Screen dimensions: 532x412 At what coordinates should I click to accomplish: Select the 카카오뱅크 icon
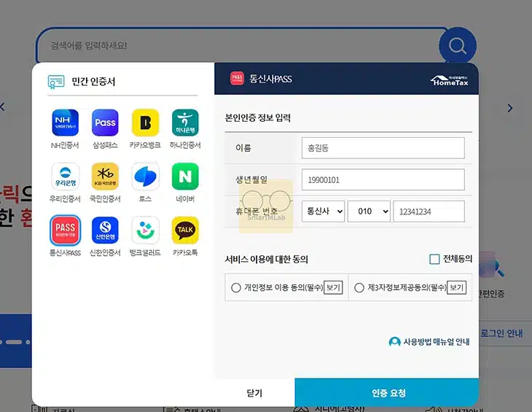(x=145, y=123)
